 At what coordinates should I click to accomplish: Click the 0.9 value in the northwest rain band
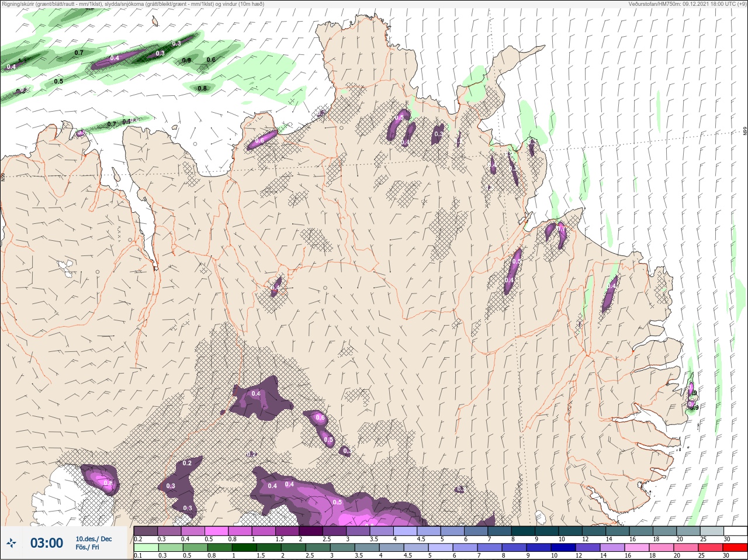pos(186,60)
